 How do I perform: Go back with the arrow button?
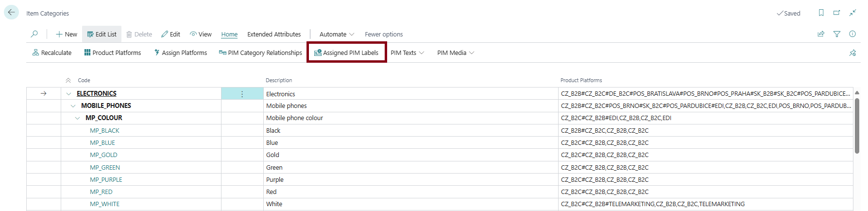(x=11, y=13)
